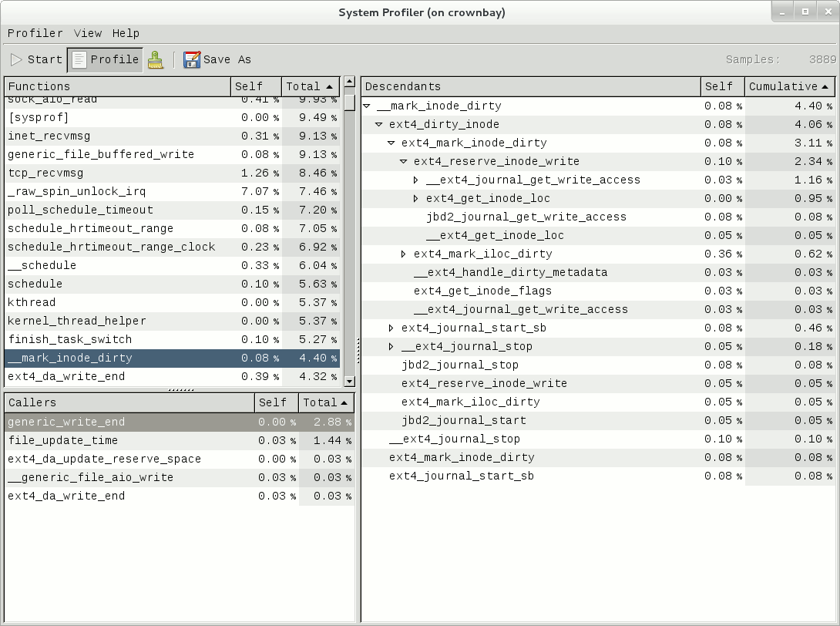
Task: Click the Save As disk icon
Action: (x=191, y=59)
